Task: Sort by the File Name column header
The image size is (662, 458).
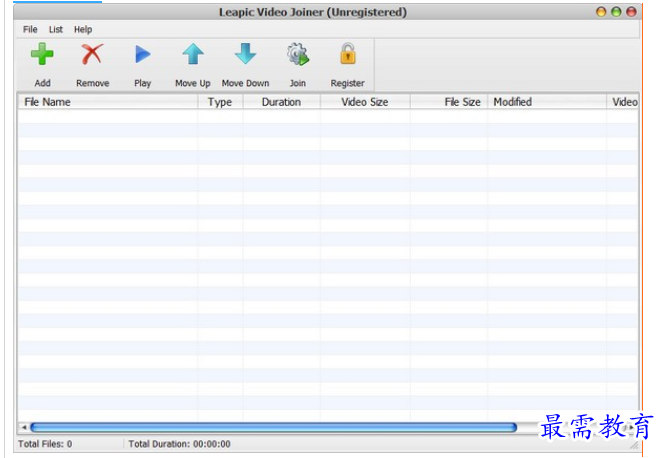Action: point(108,102)
